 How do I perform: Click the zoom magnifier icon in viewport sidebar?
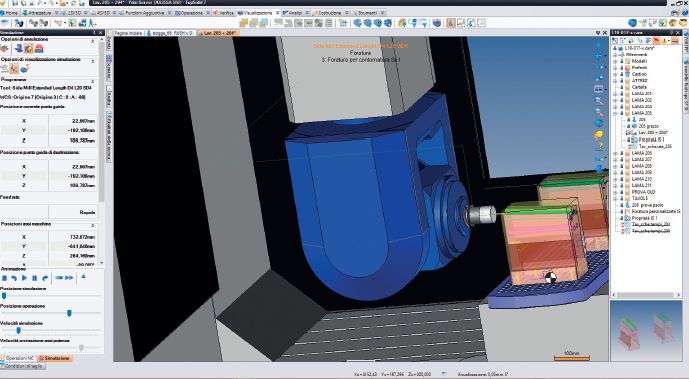tap(598, 101)
